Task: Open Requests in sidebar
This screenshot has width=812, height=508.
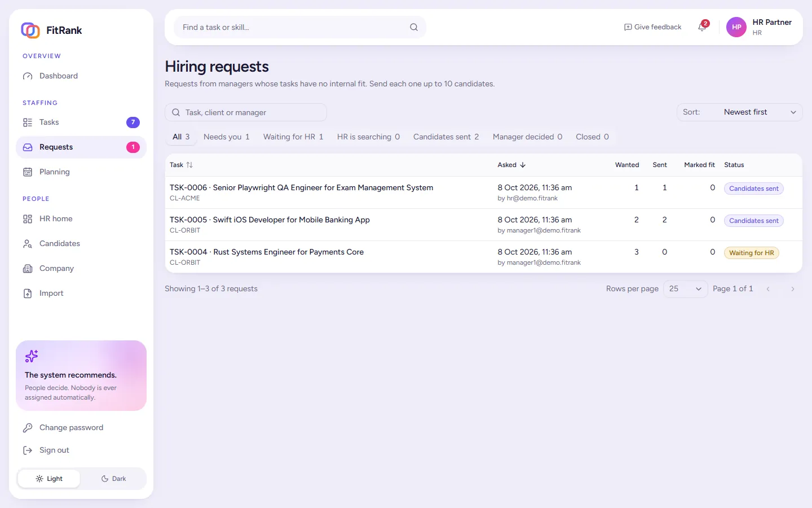Action: [x=81, y=147]
